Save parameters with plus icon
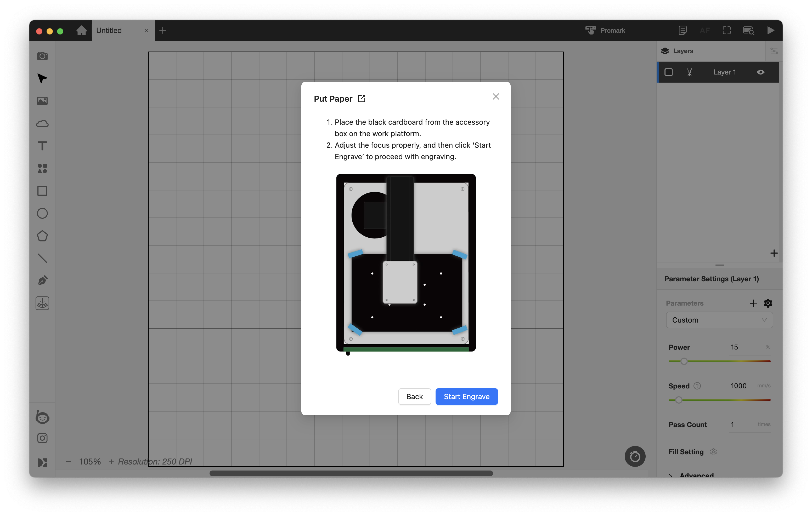Screen dimensions: 812x516 point(753,303)
